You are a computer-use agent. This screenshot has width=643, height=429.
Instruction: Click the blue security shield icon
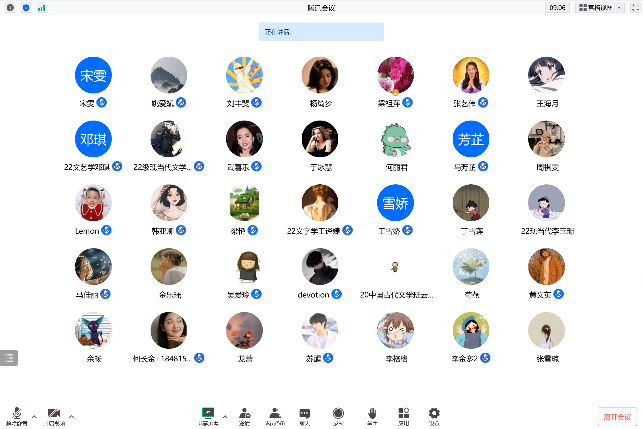tap(25, 7)
